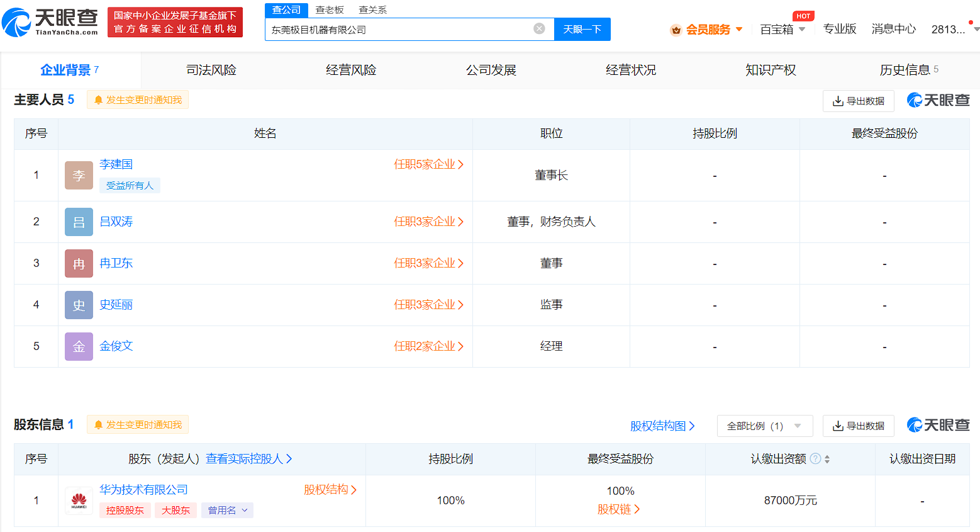The image size is (980, 532).
Task: Sort by 认缴出资额 using the sort arrows
Action: point(827,460)
